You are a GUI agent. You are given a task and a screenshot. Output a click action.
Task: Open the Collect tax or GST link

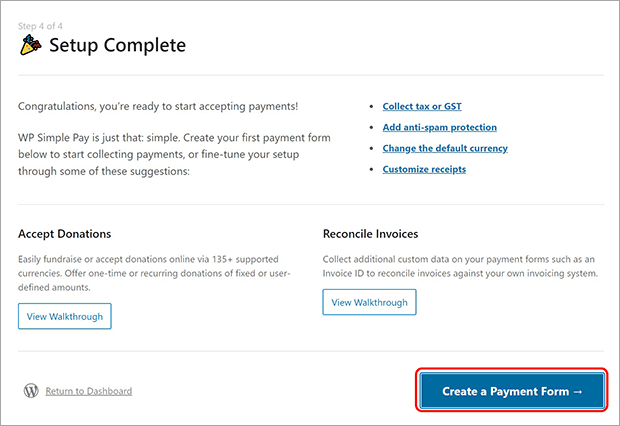point(422,106)
